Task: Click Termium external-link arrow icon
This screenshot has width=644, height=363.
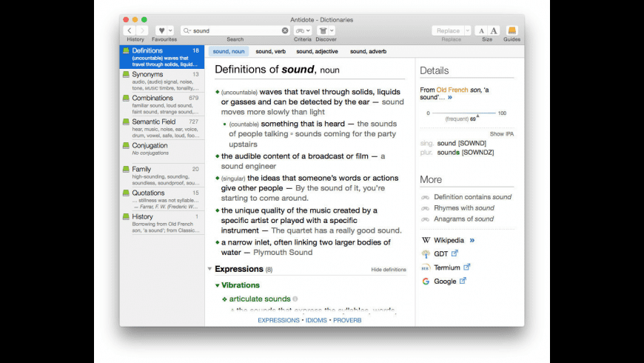Action: (466, 267)
